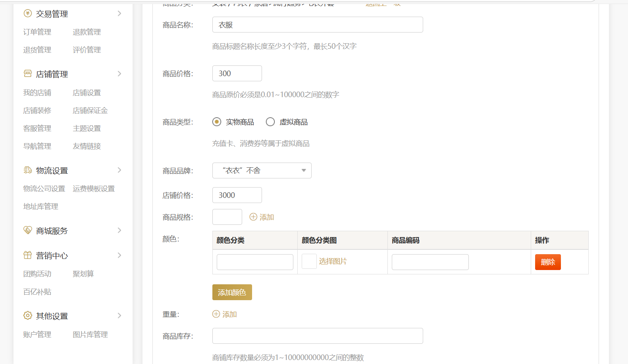Click the 其他设置 gear icon

pyautogui.click(x=27, y=316)
